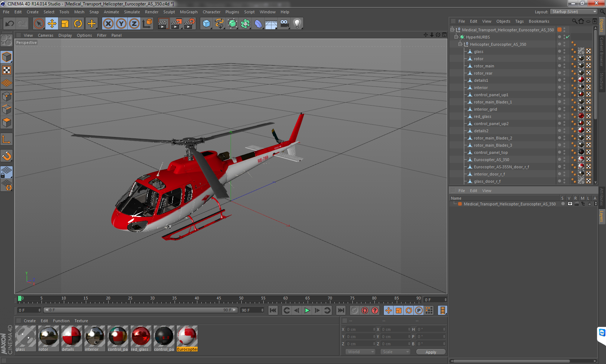
Task: Click the coordinate system toggle icon
Action: (147, 24)
